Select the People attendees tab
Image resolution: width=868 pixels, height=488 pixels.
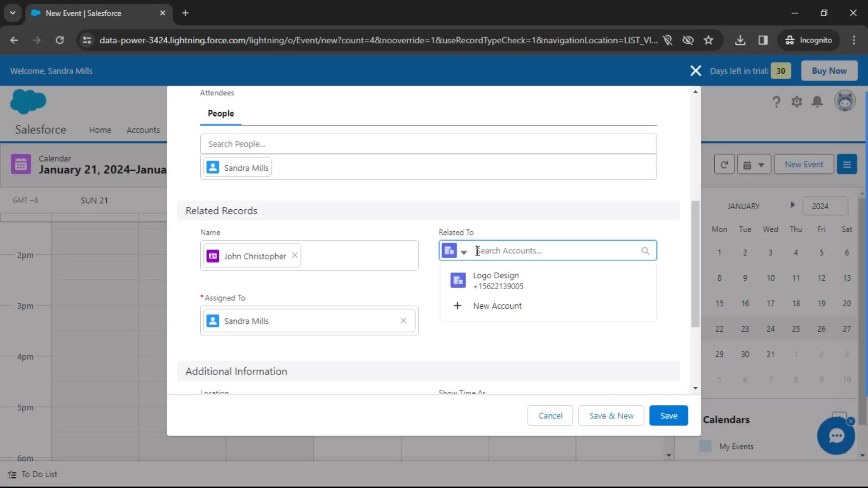coord(221,113)
